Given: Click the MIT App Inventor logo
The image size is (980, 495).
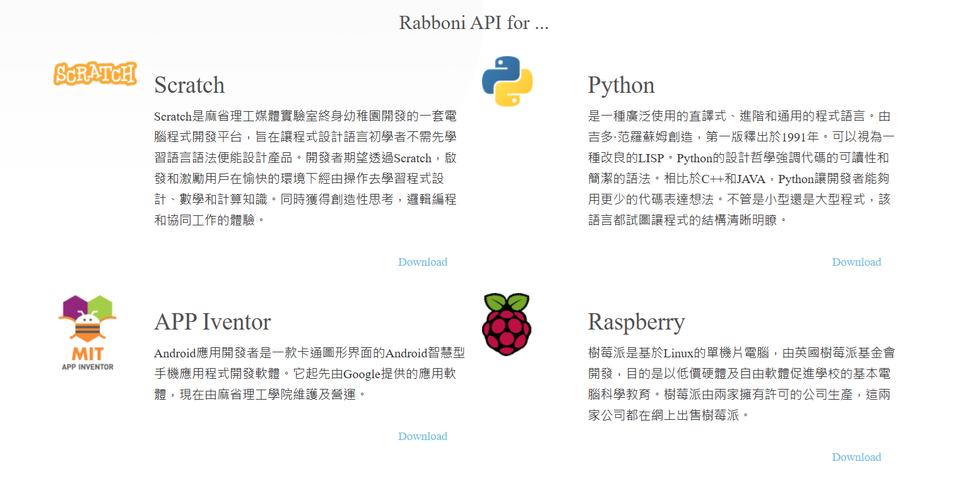Looking at the screenshot, I should (88, 332).
